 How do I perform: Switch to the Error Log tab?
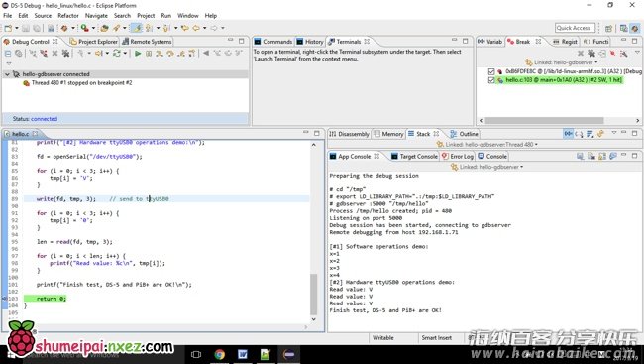[x=457, y=157]
